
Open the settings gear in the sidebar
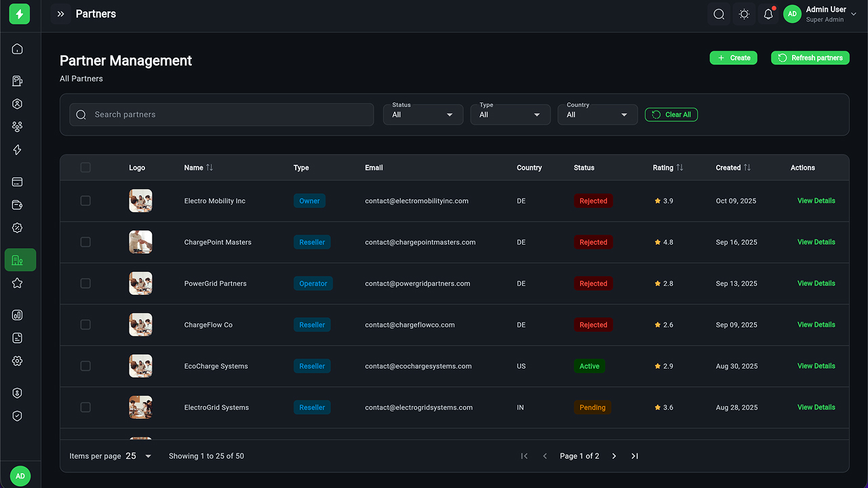[x=18, y=361]
